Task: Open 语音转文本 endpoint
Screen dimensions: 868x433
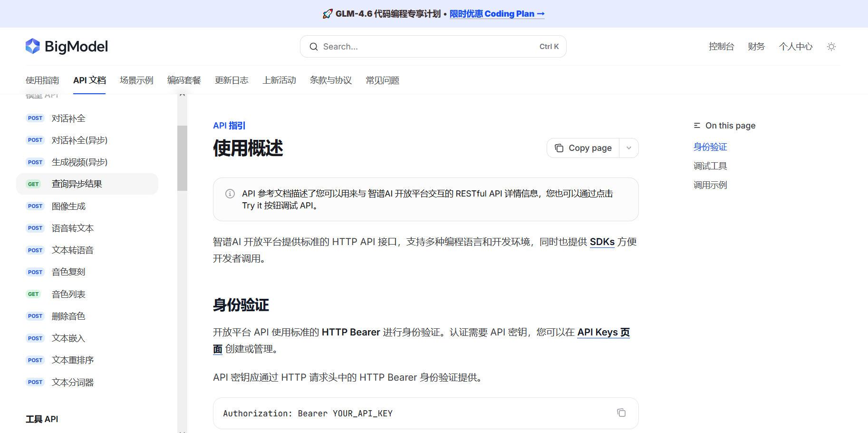Action: pyautogui.click(x=87, y=228)
